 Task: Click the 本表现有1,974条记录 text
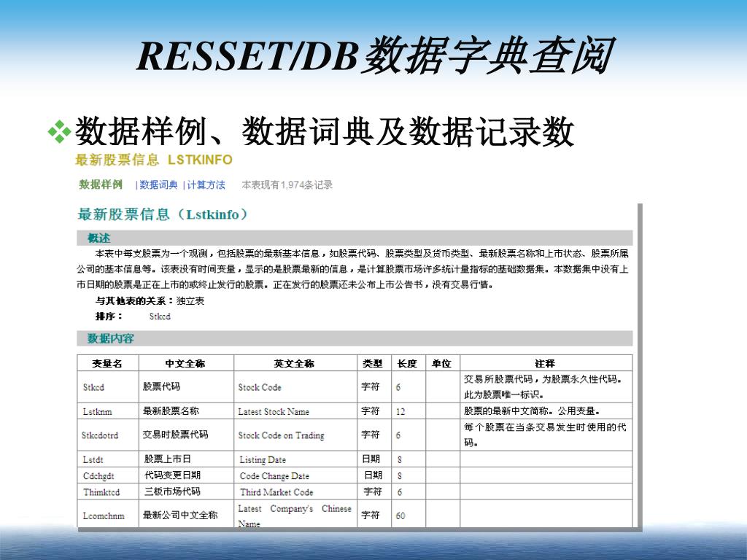point(287,185)
